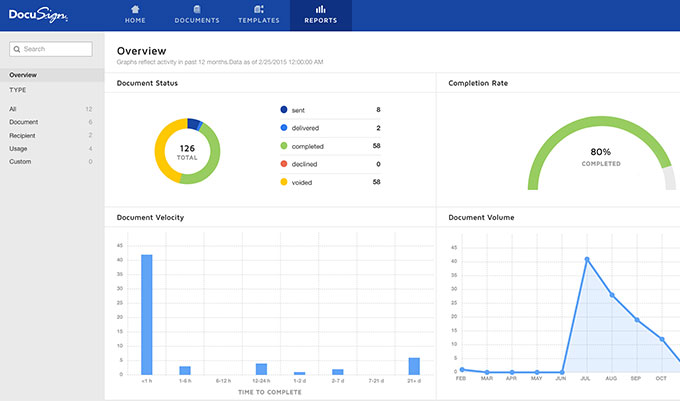
Task: Open Custom reports category
Action: tap(21, 160)
